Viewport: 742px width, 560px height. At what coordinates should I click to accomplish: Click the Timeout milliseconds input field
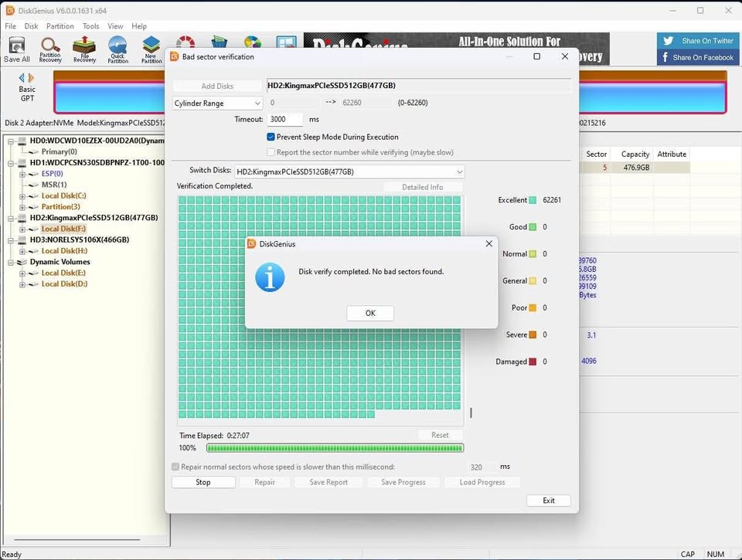[285, 119]
